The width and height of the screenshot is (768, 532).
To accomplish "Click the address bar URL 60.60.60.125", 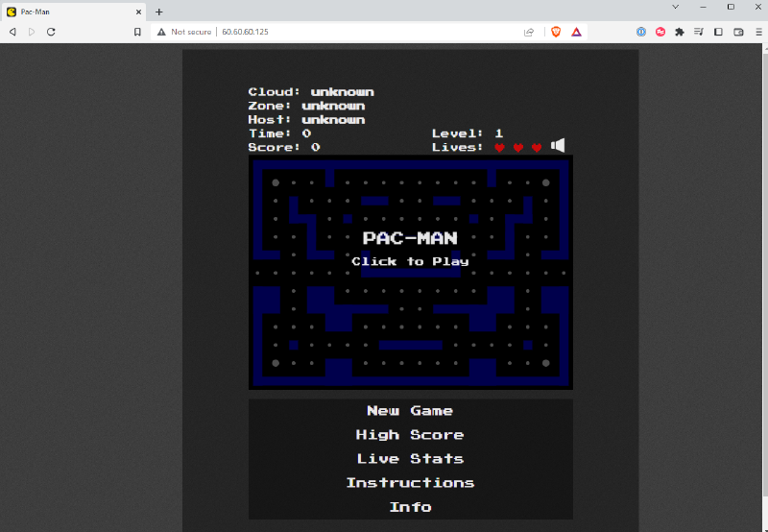I will pos(245,32).
